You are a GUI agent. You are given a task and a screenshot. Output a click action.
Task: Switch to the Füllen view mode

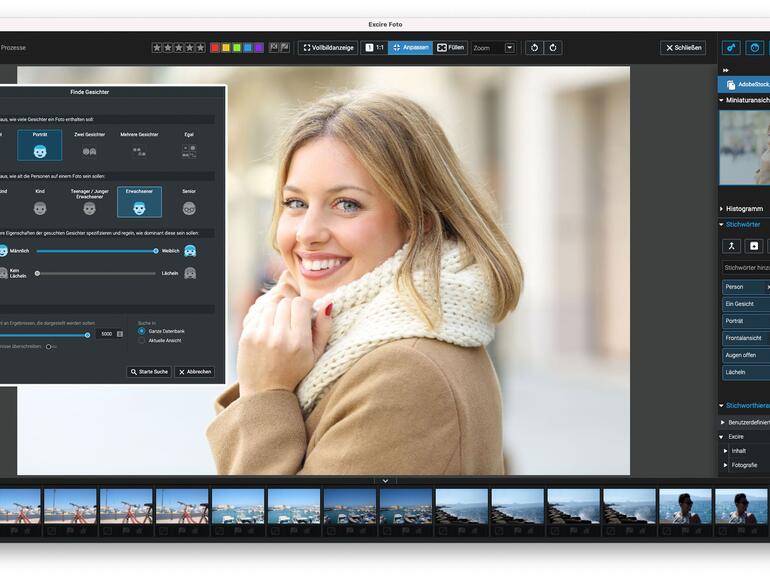[450, 48]
